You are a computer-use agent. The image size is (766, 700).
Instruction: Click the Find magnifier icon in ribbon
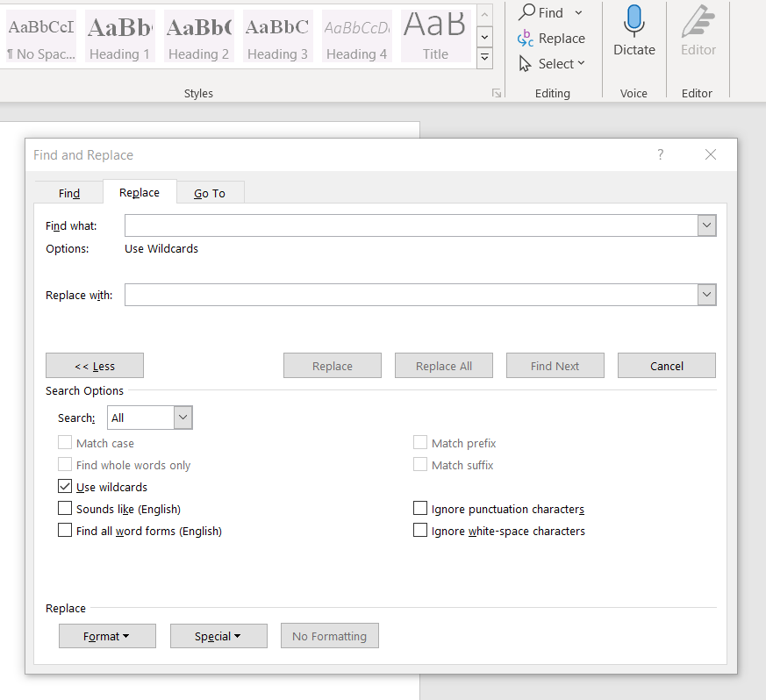point(527,12)
